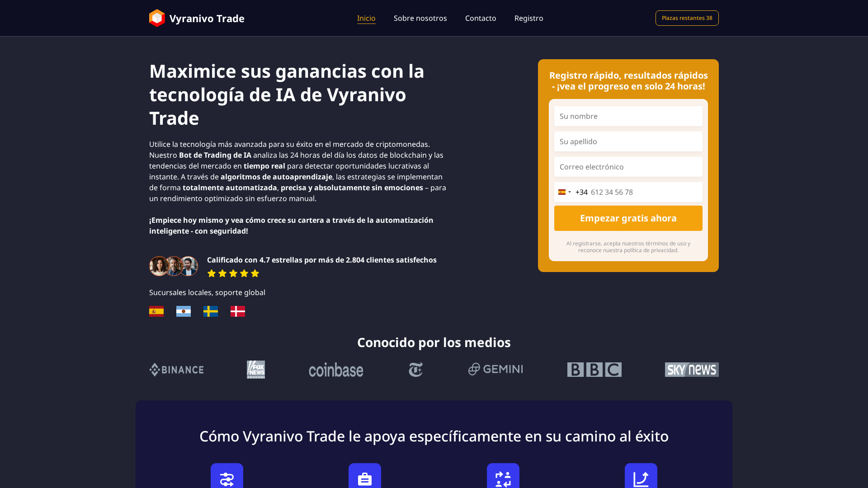The image size is (868, 488).
Task: Open the Sobre nosotros page
Action: 420,18
